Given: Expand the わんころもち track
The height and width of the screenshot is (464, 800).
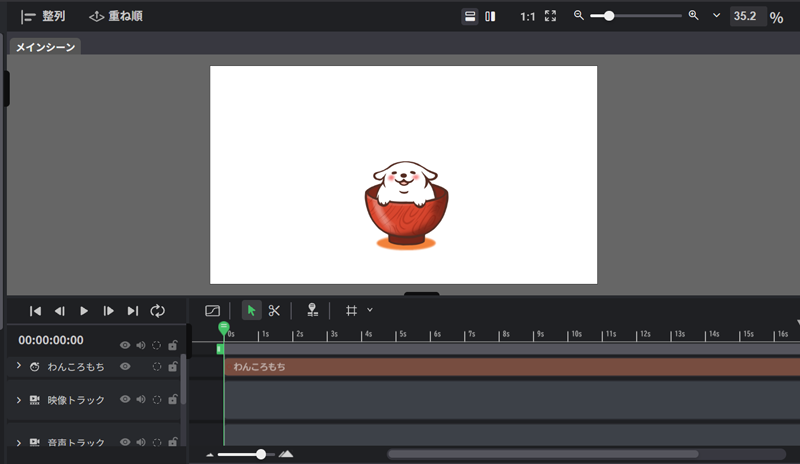Looking at the screenshot, I should (x=19, y=367).
